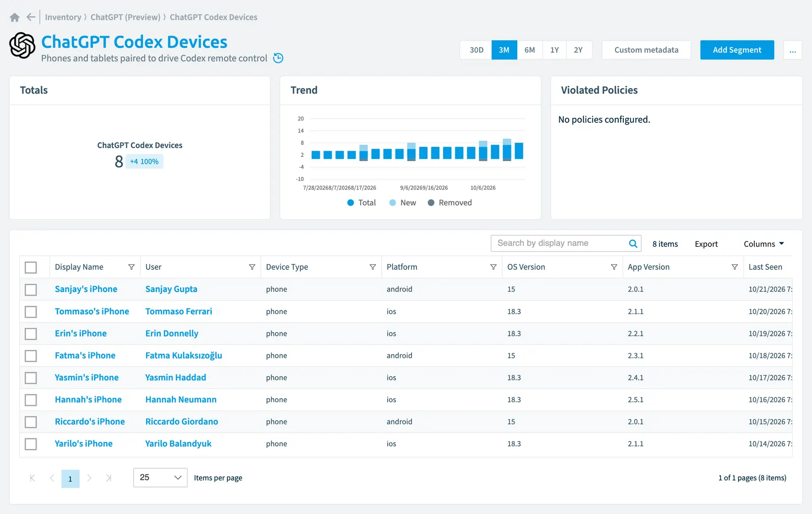Toggle the Removed legend swatch
The width and height of the screenshot is (812, 514).
pyautogui.click(x=431, y=203)
